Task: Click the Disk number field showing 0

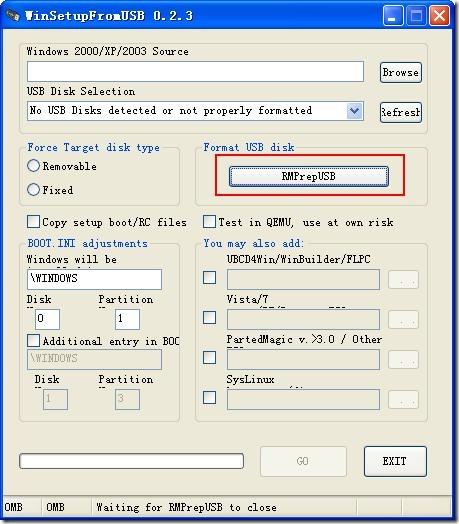Action: (x=47, y=319)
